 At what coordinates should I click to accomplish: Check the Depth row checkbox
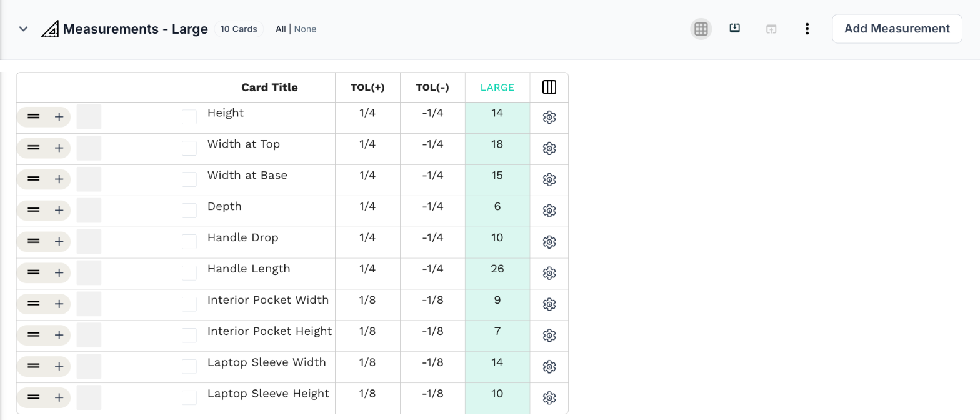coord(189,211)
